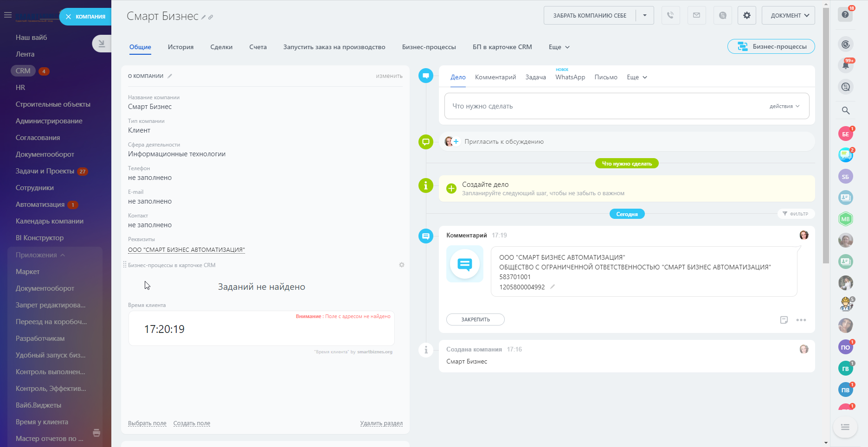Open Задачи и Проекты in left menu
The image size is (868, 447).
coord(45,171)
